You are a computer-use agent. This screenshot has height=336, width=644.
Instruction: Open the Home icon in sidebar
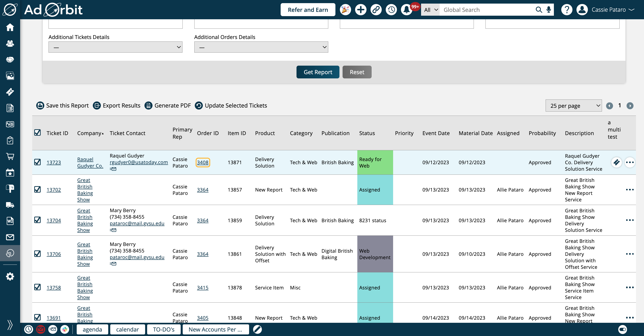coord(10,27)
